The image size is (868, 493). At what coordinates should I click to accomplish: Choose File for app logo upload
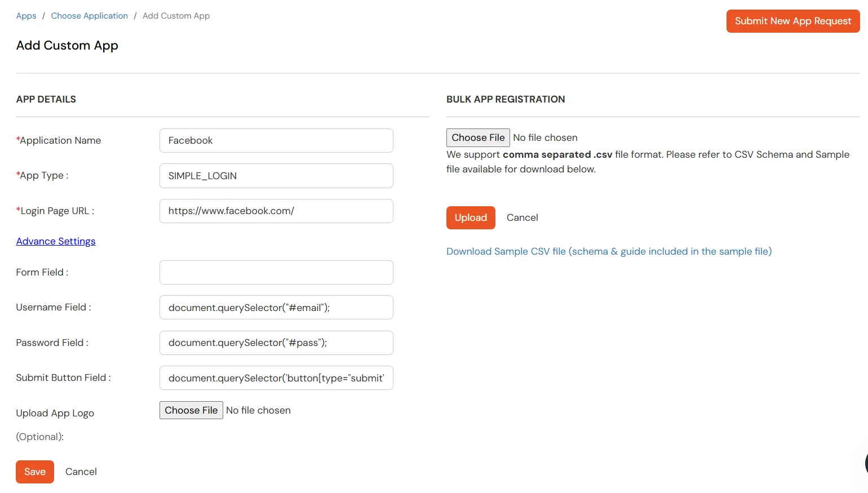pyautogui.click(x=191, y=410)
